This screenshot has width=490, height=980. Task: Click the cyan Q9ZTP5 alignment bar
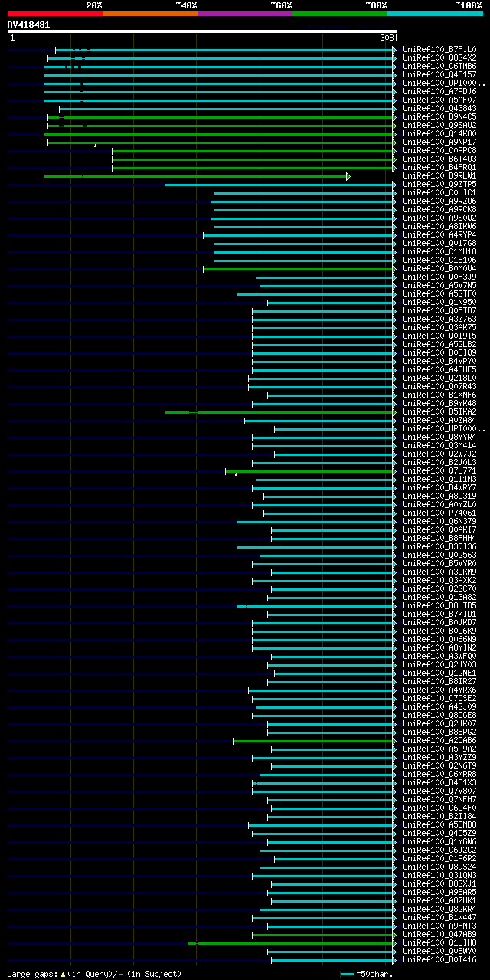click(x=280, y=185)
